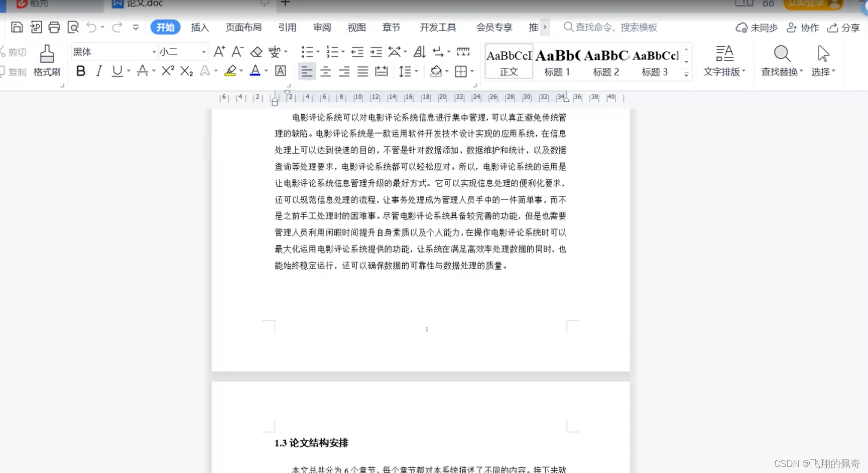The height and width of the screenshot is (473, 868).
Task: Expand borders dropdown arrow
Action: coord(472,71)
